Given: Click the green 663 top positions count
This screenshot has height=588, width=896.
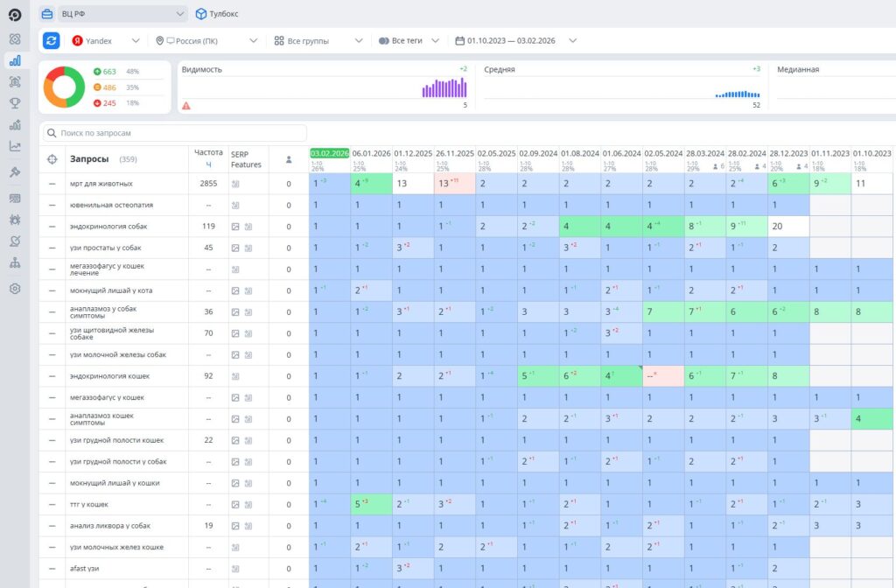Looking at the screenshot, I should pyautogui.click(x=109, y=72).
